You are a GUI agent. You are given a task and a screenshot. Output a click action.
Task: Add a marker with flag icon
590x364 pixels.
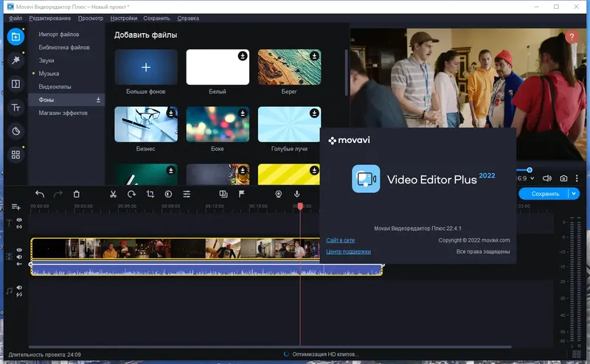(242, 194)
